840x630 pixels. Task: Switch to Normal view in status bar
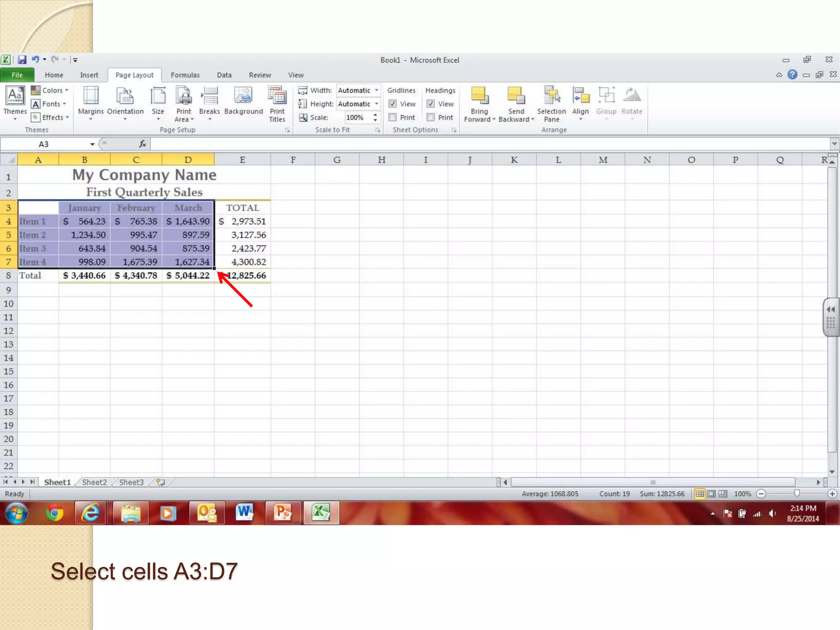(x=700, y=494)
